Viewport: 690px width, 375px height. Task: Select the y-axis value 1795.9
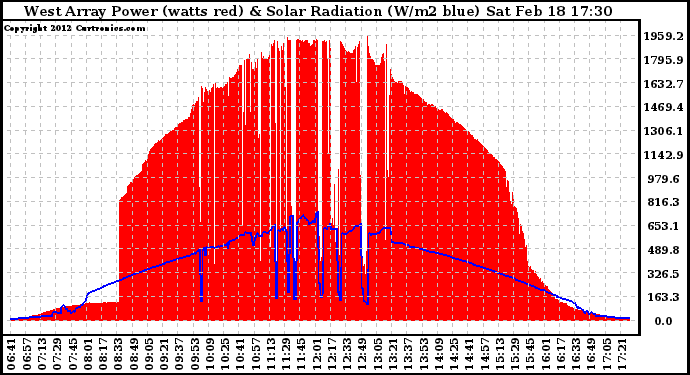click(664, 60)
